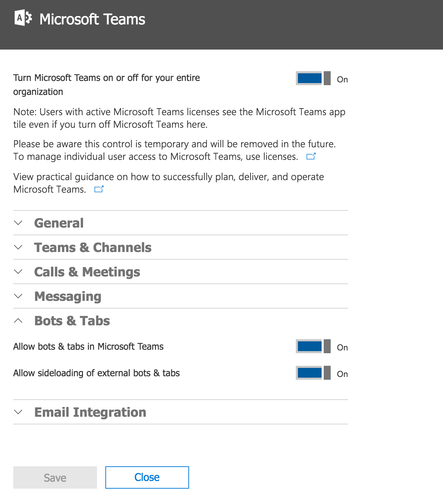
Task: Collapse Bots & Tabs chevron
Action: click(18, 320)
